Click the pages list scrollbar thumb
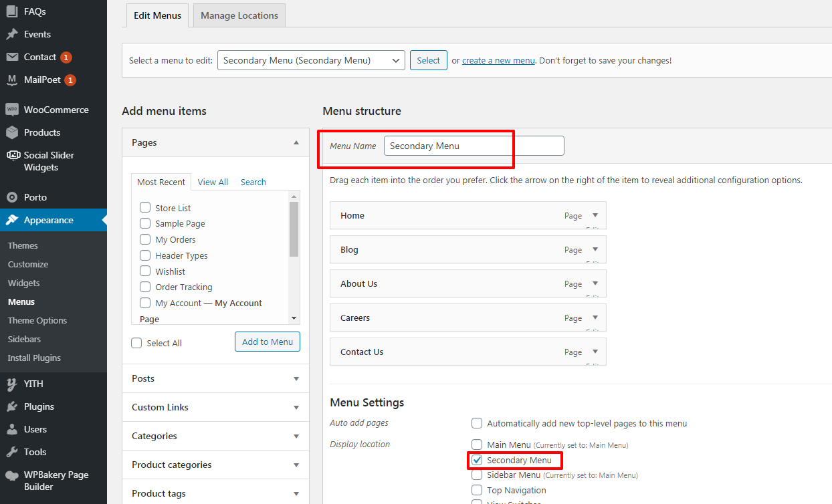Image resolution: width=832 pixels, height=504 pixels. 294,229
